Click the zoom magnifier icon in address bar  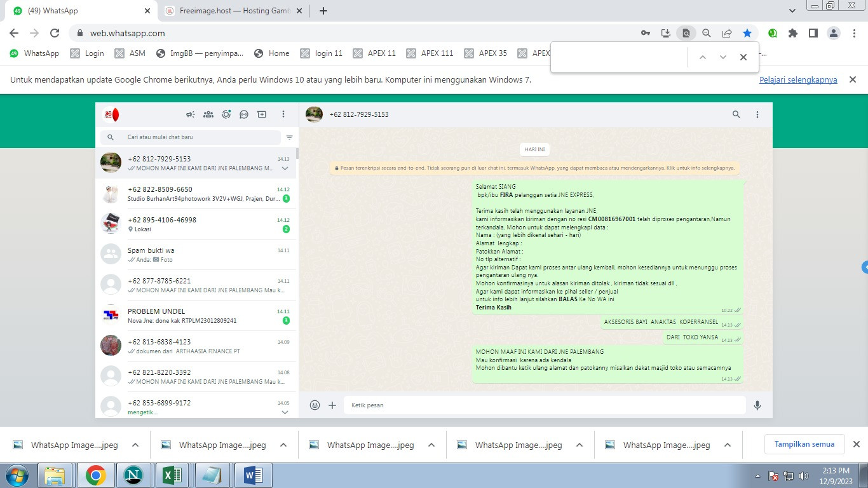click(x=707, y=33)
